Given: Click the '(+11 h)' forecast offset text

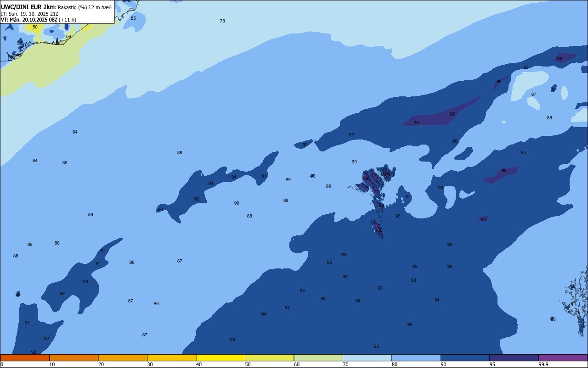Looking at the screenshot, I should coord(68,20).
